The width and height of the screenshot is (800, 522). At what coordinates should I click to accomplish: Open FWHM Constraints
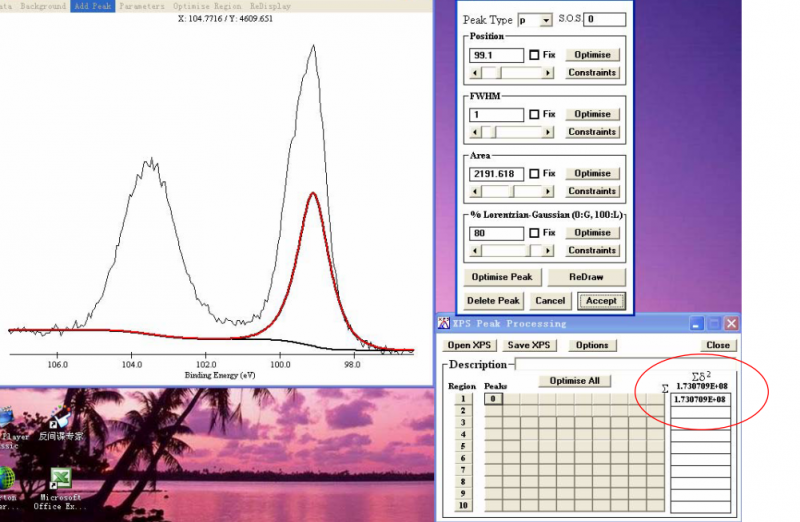point(592,132)
